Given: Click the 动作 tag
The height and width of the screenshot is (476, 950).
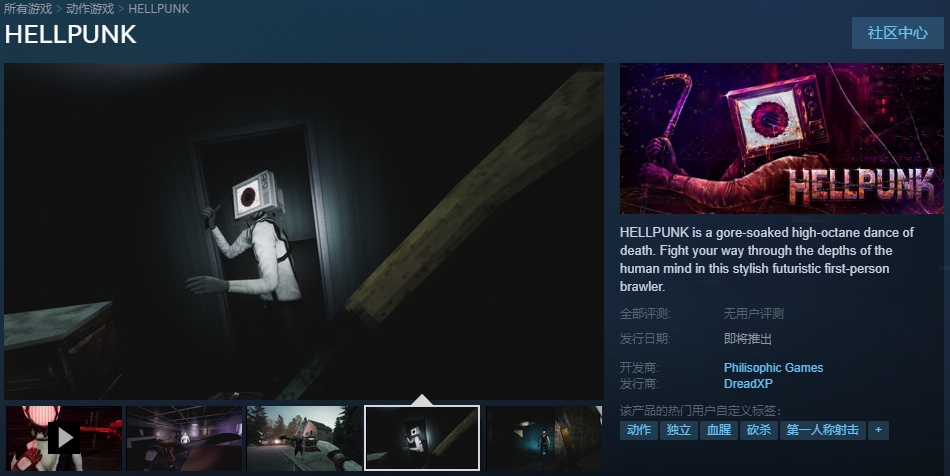Looking at the screenshot, I should point(639,430).
